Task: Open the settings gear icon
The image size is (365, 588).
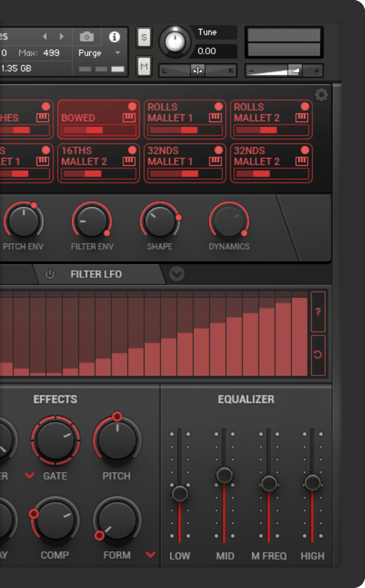Action: pyautogui.click(x=321, y=95)
